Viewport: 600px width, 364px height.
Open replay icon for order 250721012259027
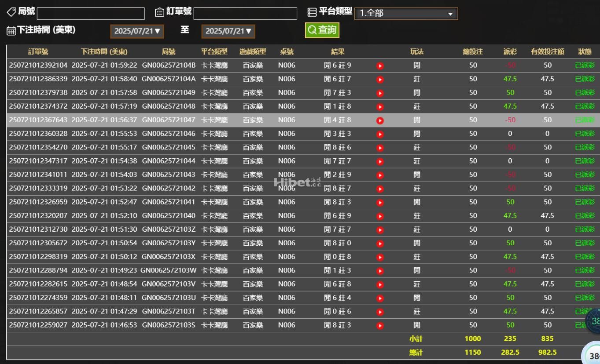tap(380, 326)
